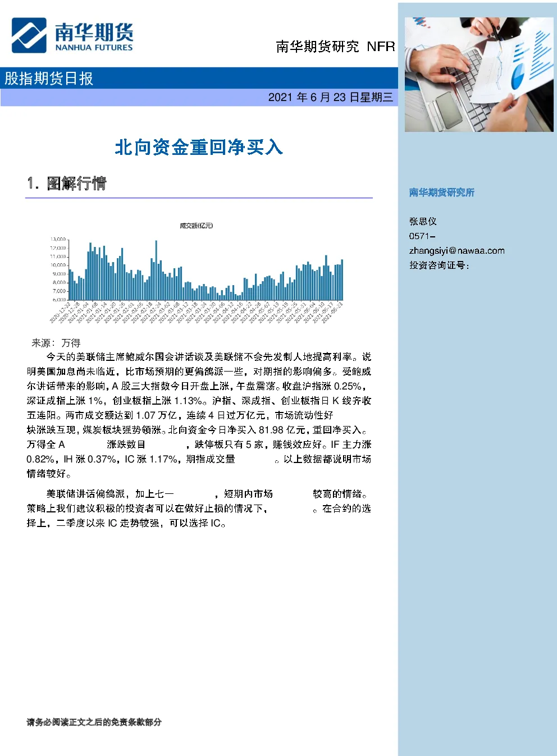Click the chart source text 来源: 万得
557x756 pixels.
click(x=56, y=343)
